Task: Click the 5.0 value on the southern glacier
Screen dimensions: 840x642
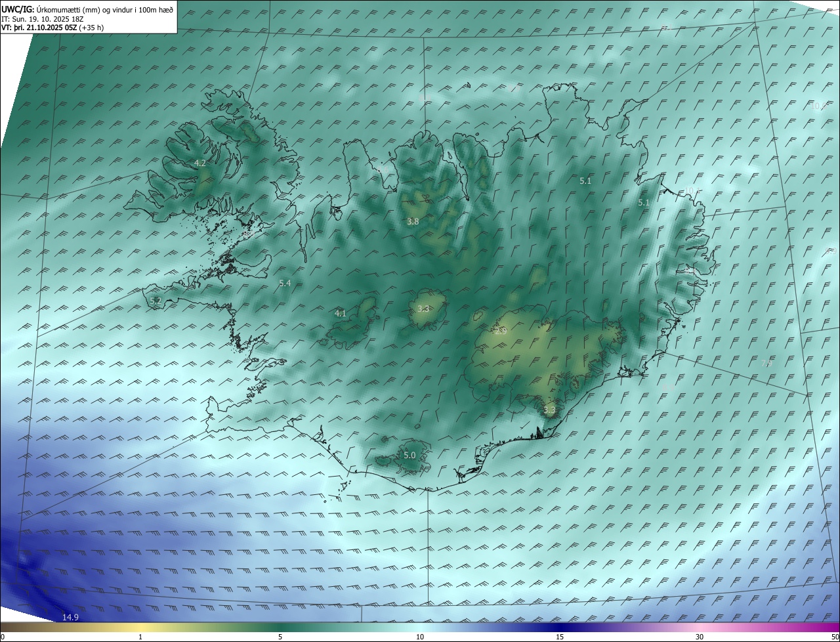Action: click(x=409, y=455)
